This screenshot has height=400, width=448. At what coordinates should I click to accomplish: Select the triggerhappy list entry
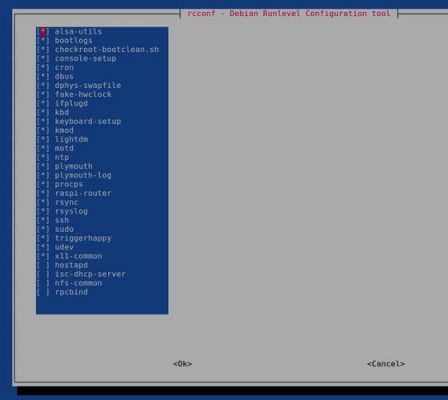102,239
